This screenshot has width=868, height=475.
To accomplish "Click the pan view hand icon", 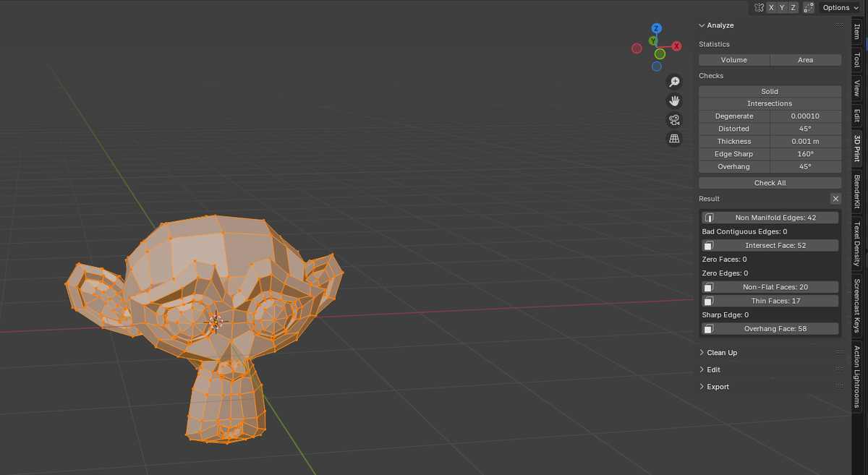I will (674, 101).
